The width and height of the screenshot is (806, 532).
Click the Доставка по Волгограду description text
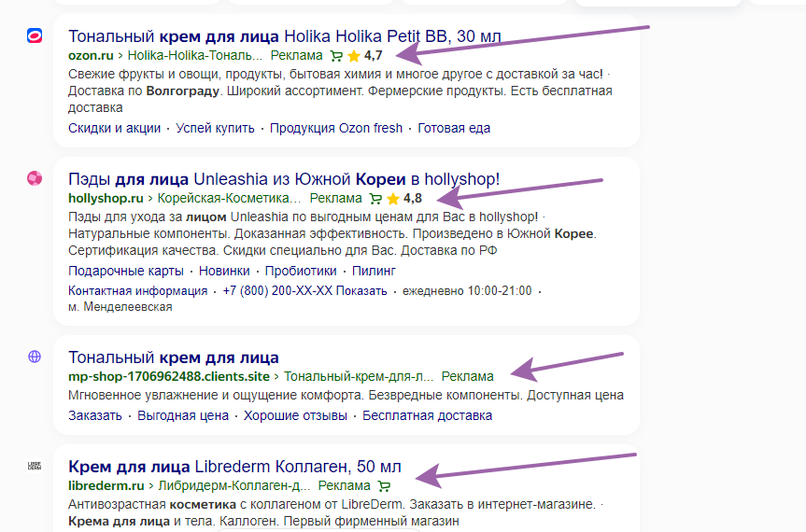[144, 91]
